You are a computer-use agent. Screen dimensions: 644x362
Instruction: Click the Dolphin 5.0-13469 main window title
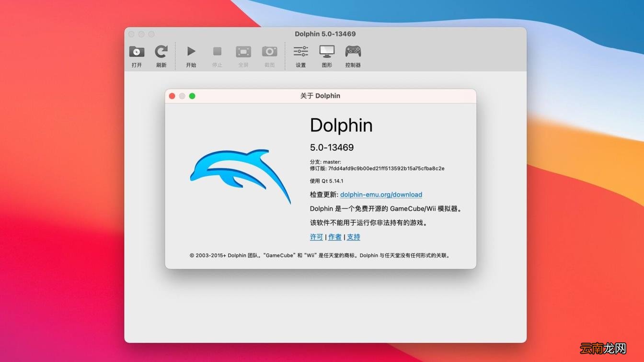coord(325,34)
